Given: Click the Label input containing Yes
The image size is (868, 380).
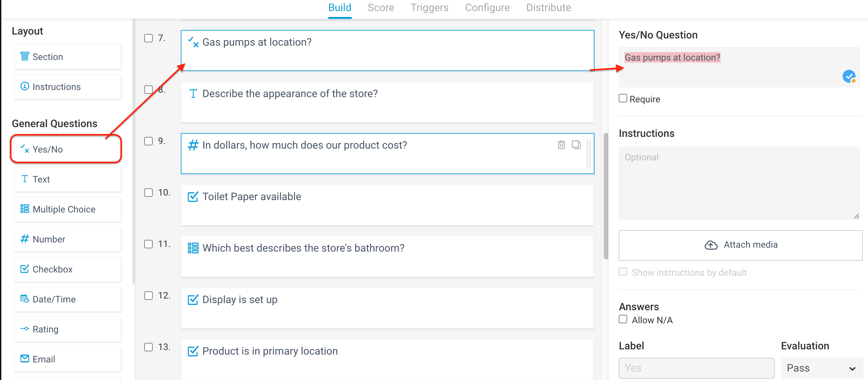Looking at the screenshot, I should point(696,368).
